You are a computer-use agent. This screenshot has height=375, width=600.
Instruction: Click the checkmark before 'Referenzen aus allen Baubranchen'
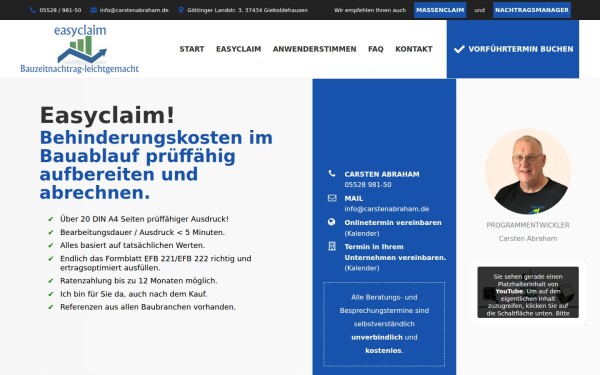tap(51, 307)
